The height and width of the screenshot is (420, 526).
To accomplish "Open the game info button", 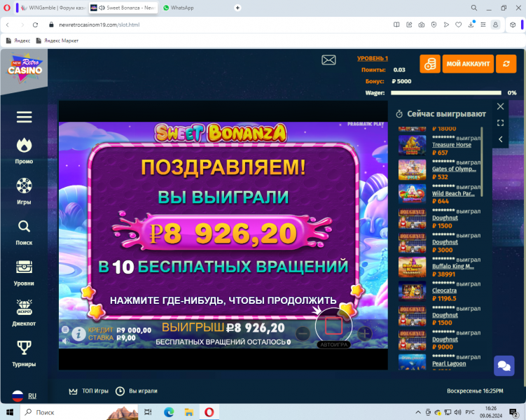I will pyautogui.click(x=78, y=334).
